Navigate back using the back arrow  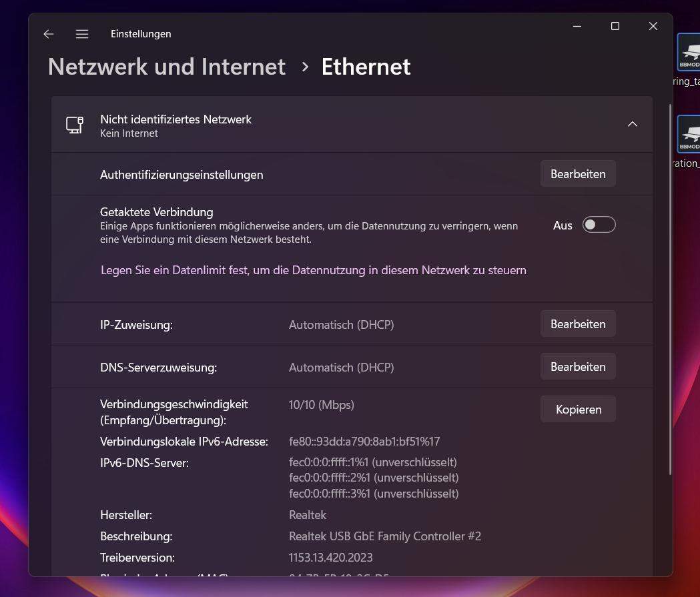tap(48, 34)
